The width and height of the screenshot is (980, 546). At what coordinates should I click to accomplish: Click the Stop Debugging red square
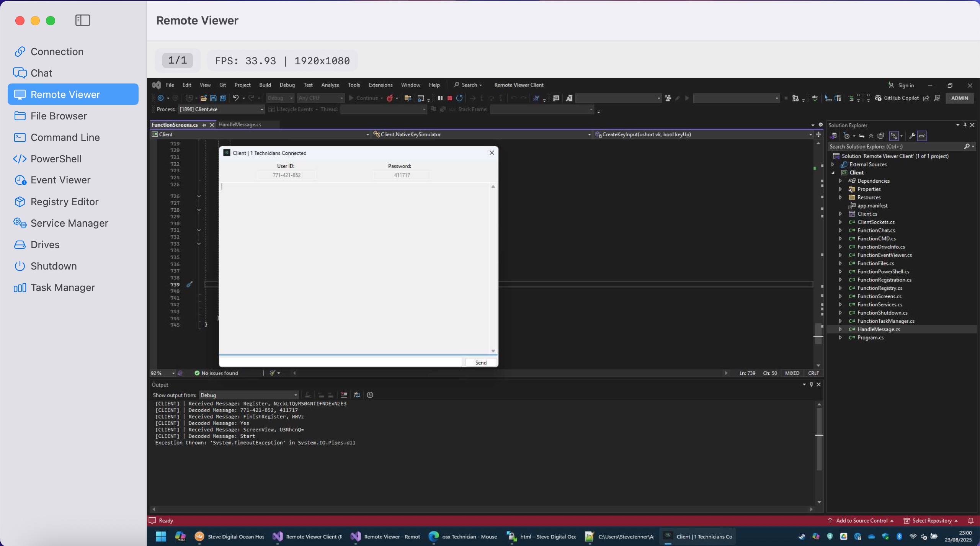(x=449, y=98)
